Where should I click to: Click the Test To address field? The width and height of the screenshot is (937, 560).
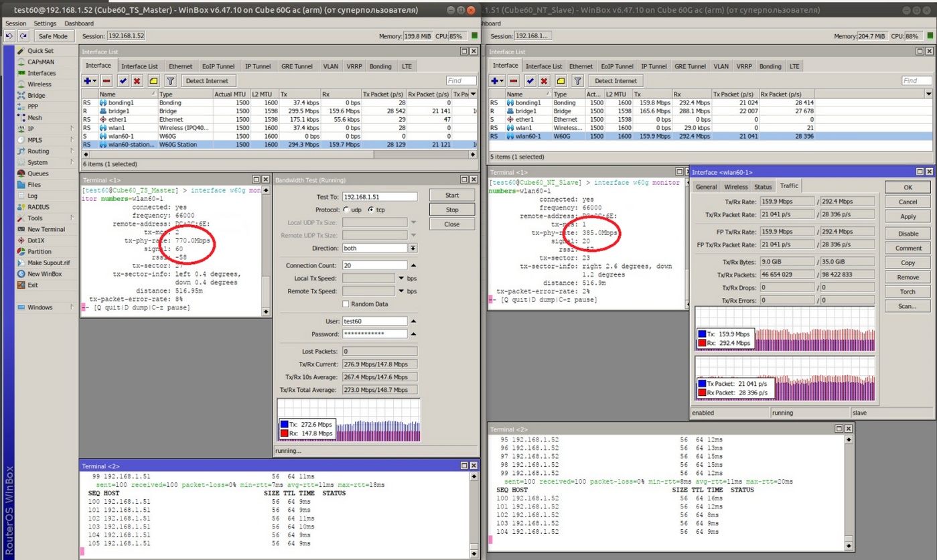click(380, 196)
